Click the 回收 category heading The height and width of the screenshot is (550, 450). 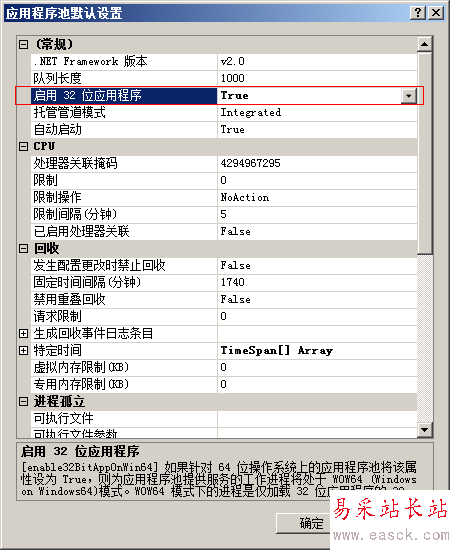point(46,249)
